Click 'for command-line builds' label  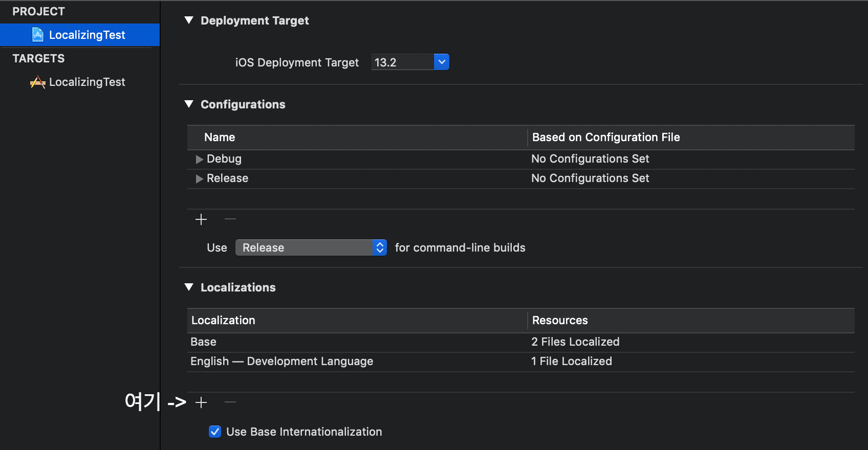460,247
